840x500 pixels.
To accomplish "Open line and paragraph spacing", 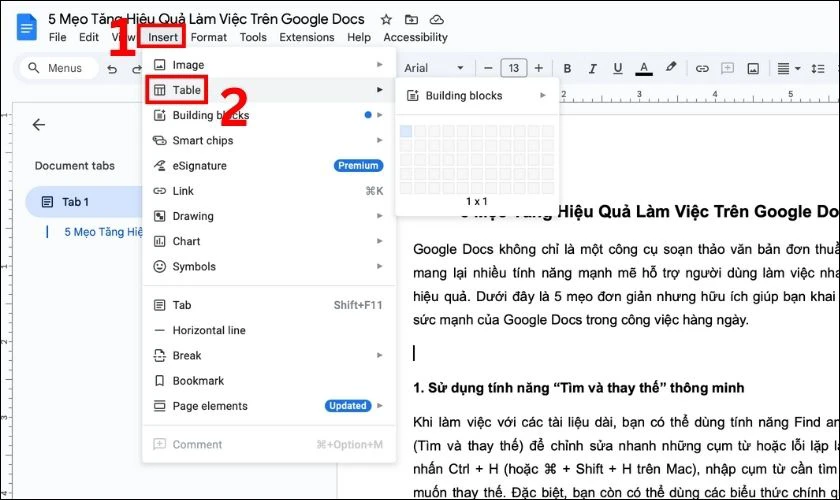I will point(818,69).
